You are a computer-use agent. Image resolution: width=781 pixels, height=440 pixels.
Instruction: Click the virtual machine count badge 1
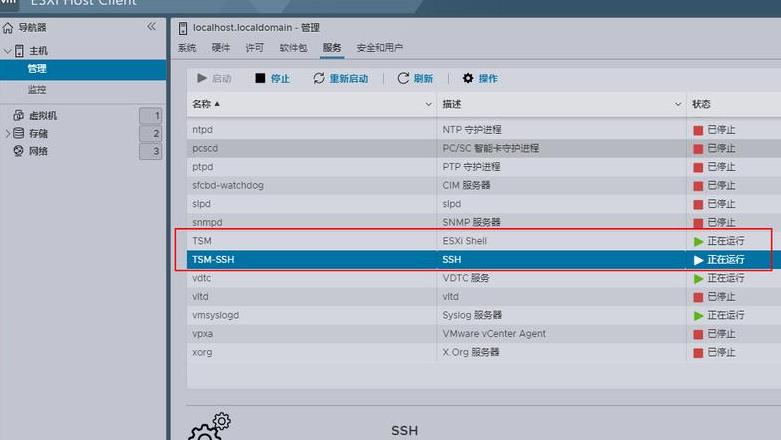point(151,116)
